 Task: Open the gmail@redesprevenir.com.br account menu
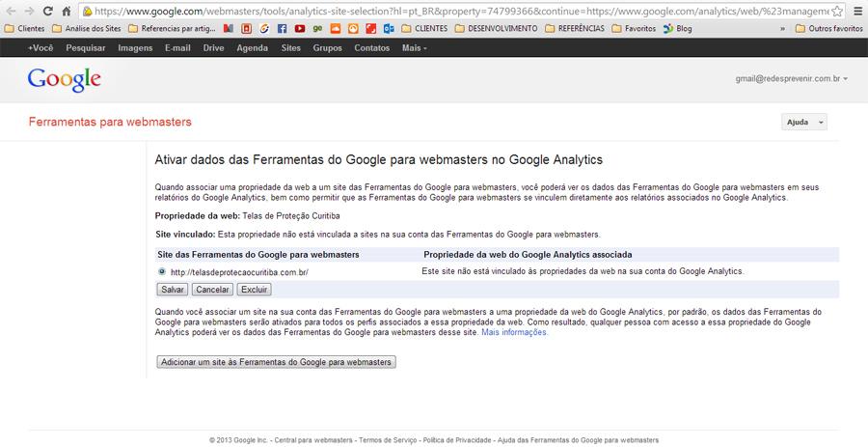(x=792, y=79)
